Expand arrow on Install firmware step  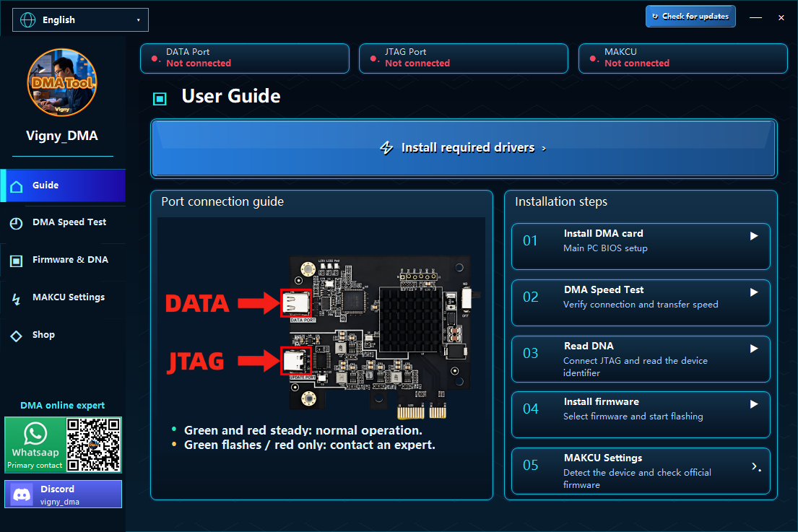pos(754,404)
